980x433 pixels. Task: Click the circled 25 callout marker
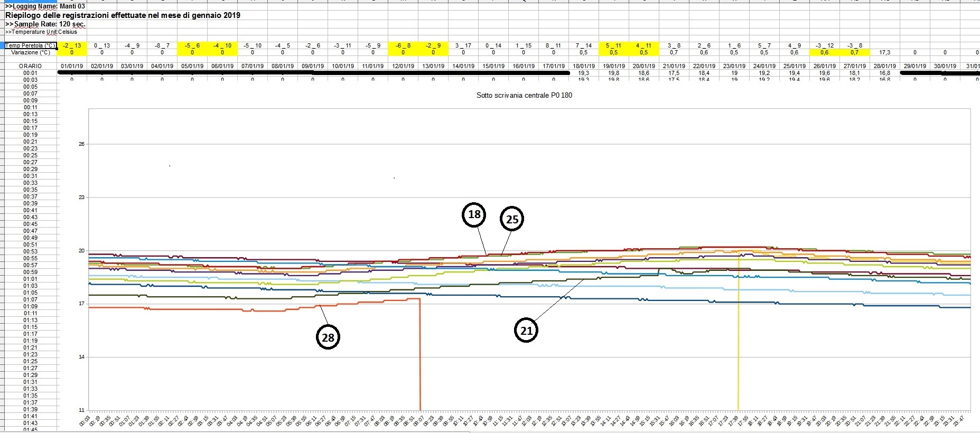coord(512,219)
